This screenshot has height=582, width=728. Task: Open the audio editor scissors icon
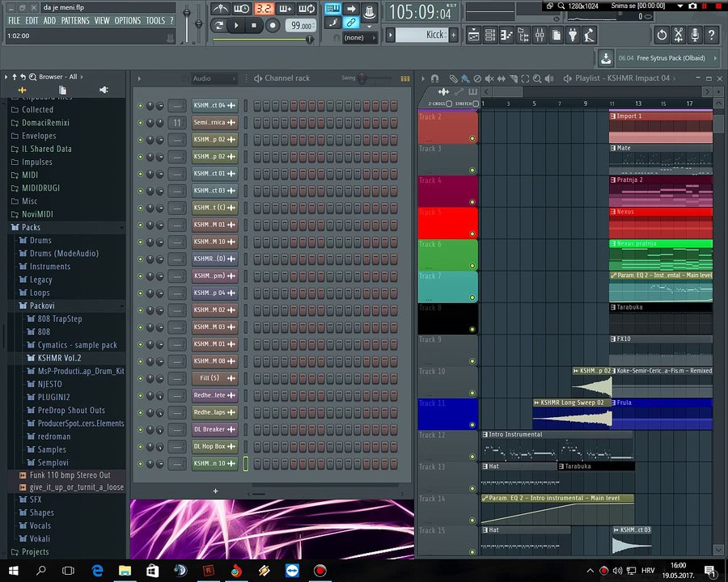[x=679, y=36]
